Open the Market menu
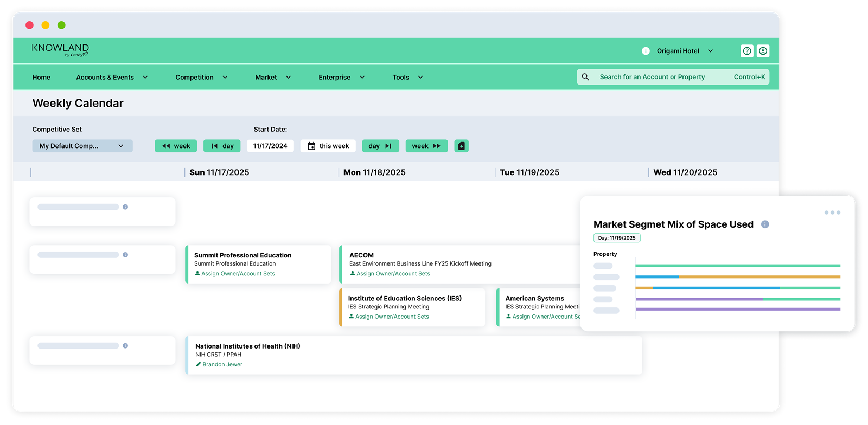This screenshot has height=425, width=868. (x=273, y=77)
